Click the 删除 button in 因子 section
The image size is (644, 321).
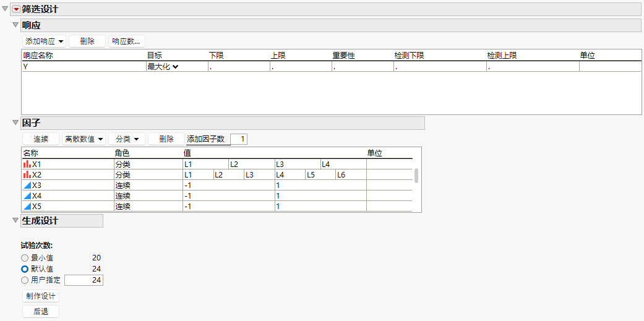[x=166, y=140]
